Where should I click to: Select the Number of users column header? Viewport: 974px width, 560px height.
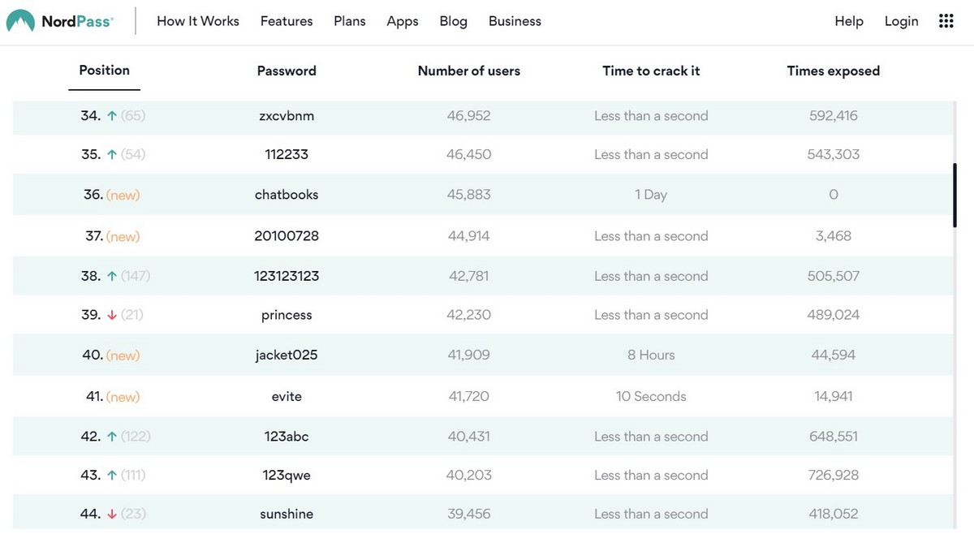pos(469,71)
